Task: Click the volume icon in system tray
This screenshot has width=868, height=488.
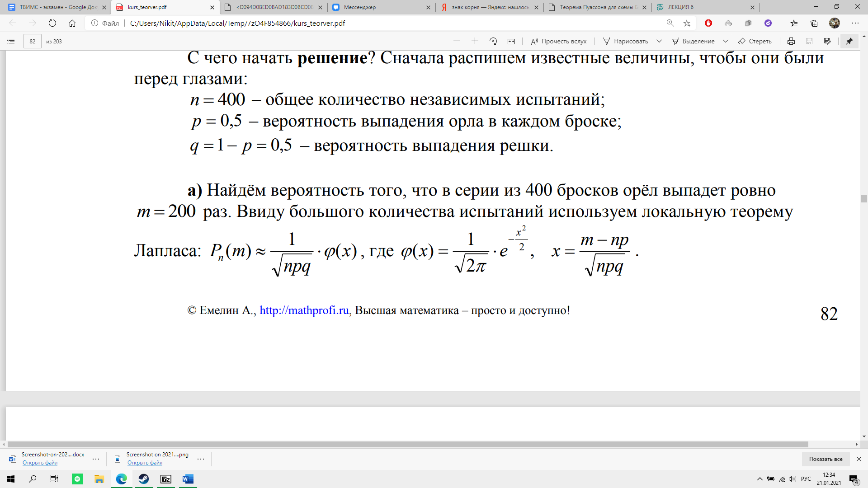Action: point(792,479)
